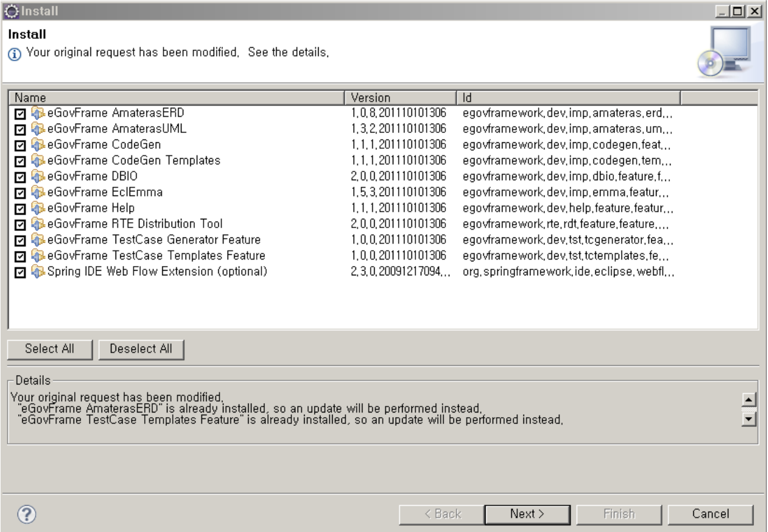The width and height of the screenshot is (768, 532).
Task: Click Details scrollbar down arrow
Action: tap(748, 419)
